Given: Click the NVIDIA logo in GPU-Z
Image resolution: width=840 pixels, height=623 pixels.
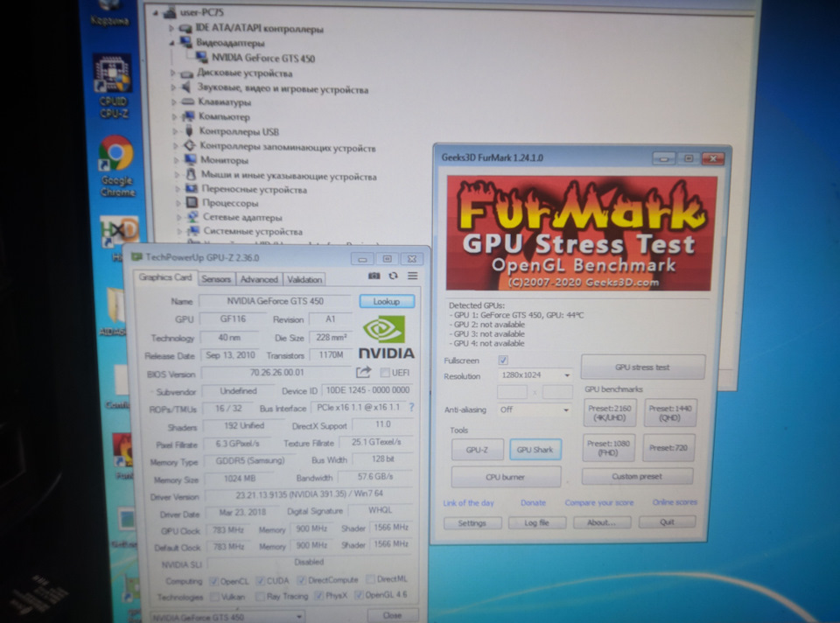Looking at the screenshot, I should click(x=386, y=338).
